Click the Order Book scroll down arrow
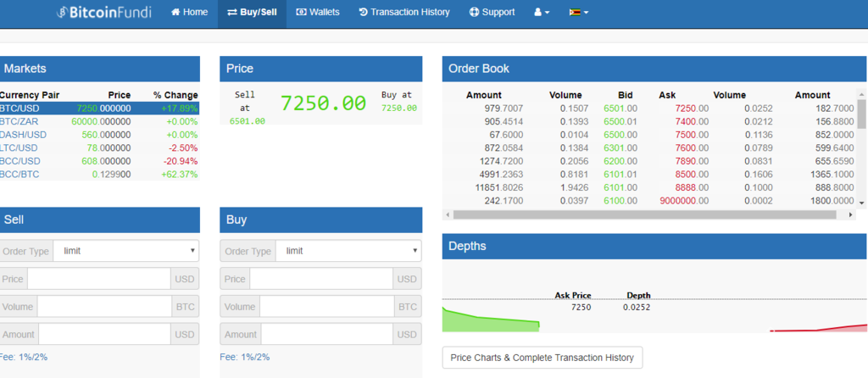This screenshot has height=378, width=868. tap(861, 203)
